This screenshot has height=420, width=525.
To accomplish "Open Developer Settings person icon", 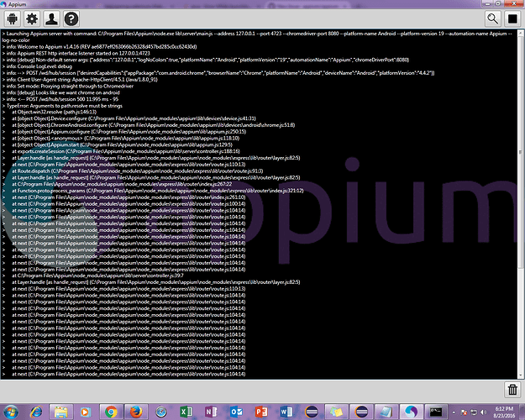I will pos(51,18).
